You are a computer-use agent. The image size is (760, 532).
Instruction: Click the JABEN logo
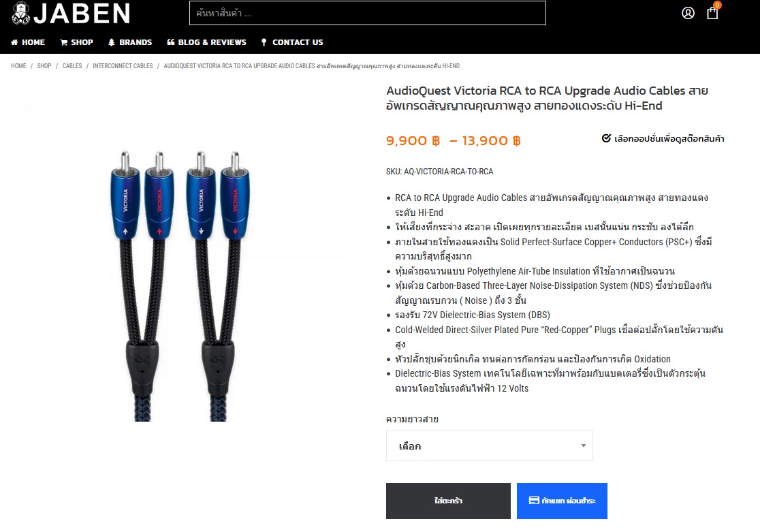tap(72, 13)
